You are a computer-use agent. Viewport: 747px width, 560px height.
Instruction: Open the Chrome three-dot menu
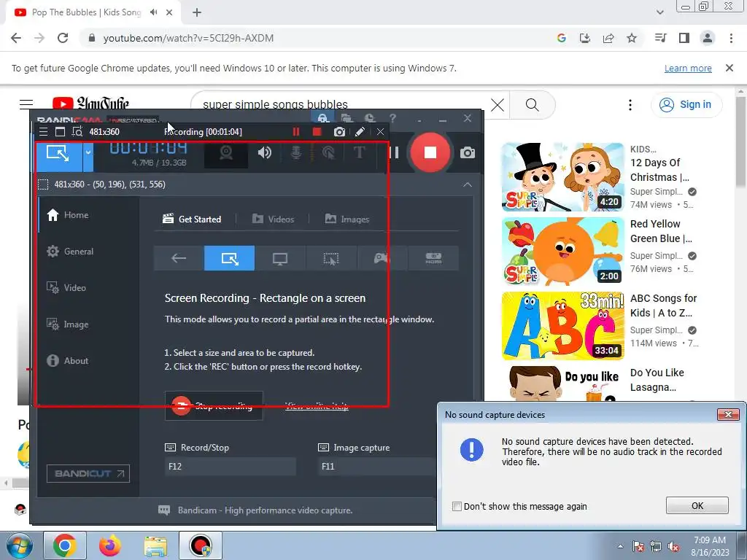click(x=731, y=38)
